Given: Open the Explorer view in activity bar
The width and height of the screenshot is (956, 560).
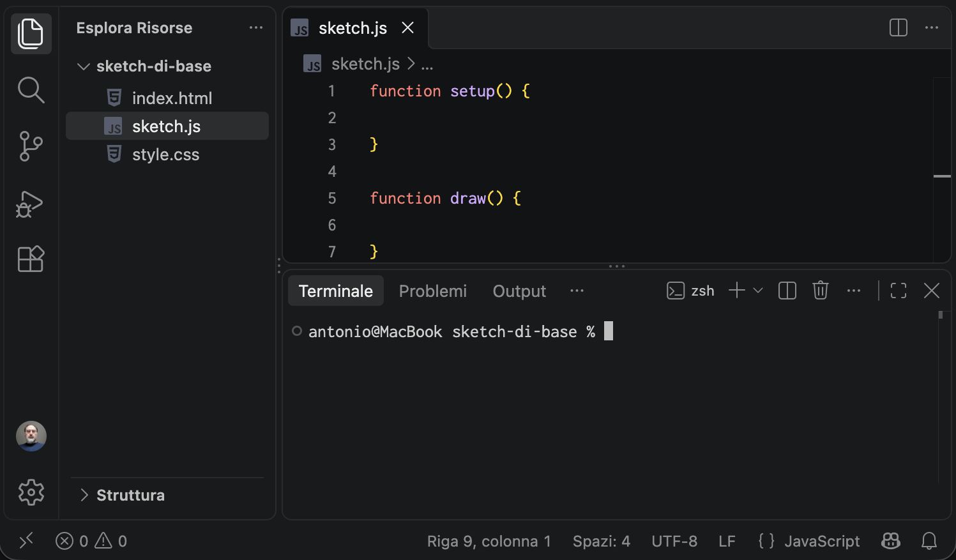Looking at the screenshot, I should click(x=31, y=34).
